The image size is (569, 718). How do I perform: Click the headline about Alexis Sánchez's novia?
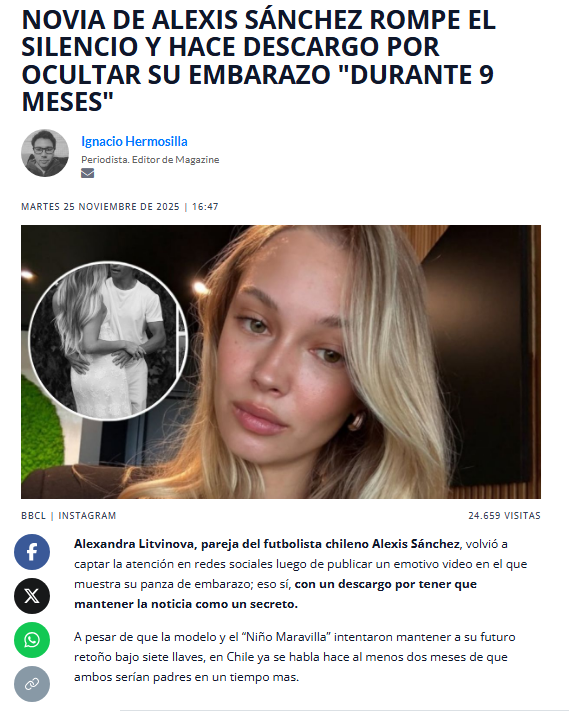[x=258, y=60]
